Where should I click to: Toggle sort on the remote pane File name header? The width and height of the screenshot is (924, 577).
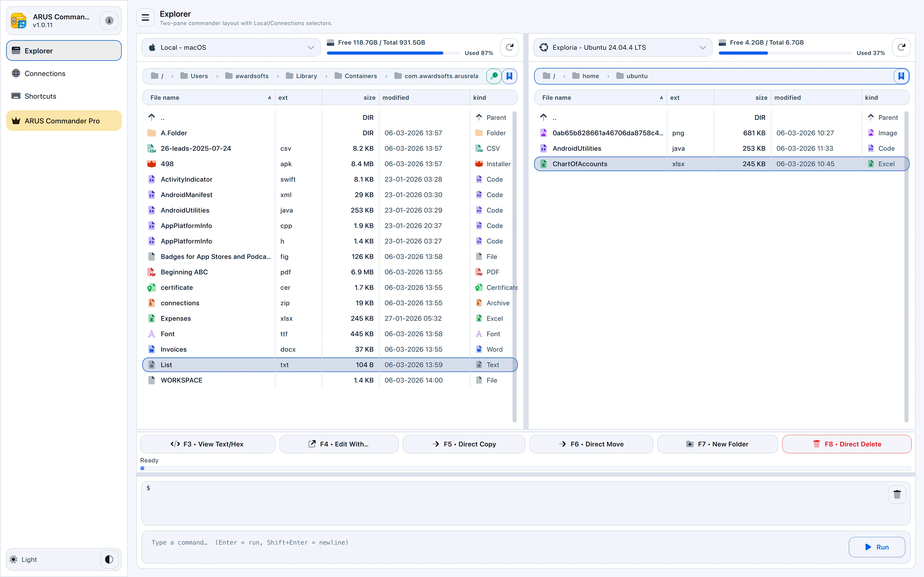pos(599,97)
